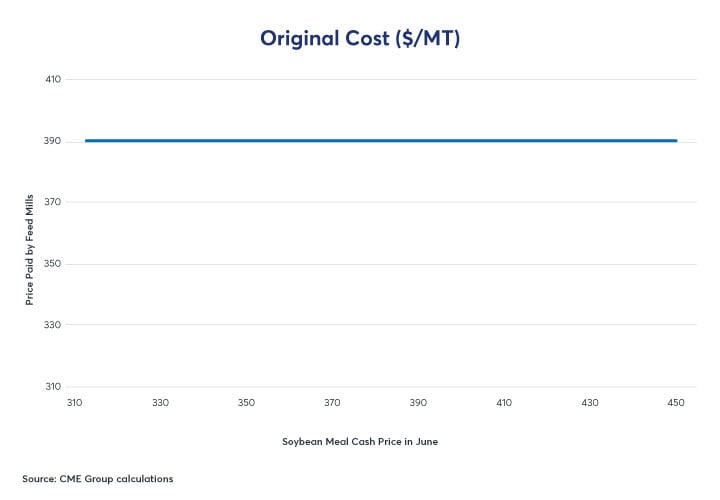Click the x-axis title "Soybean Meal Cash Price in June"

click(x=359, y=441)
